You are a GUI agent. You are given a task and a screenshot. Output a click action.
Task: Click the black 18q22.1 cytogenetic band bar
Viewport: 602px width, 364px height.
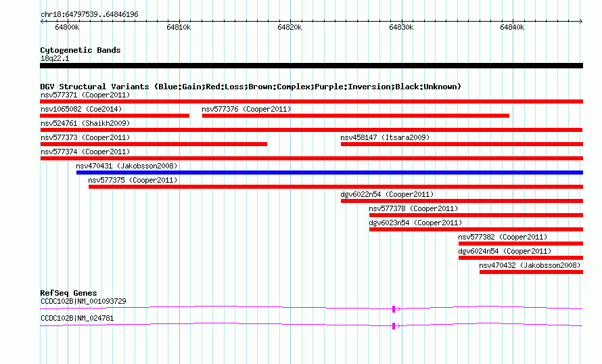click(311, 66)
